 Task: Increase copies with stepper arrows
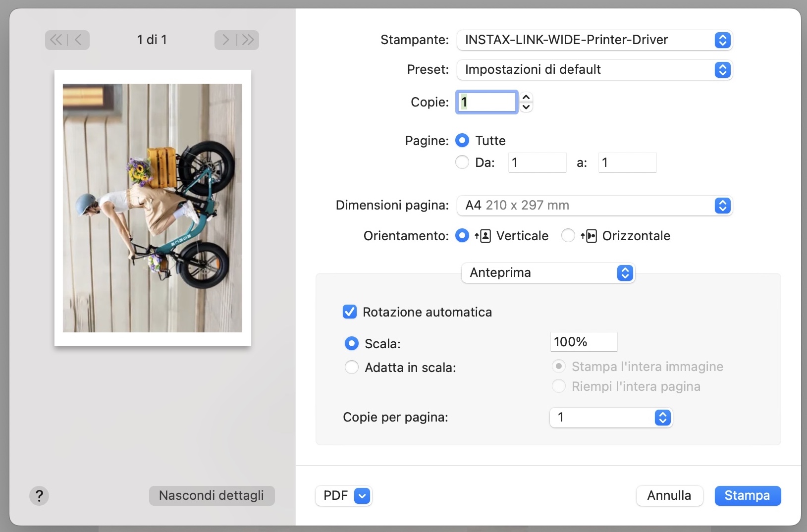click(527, 97)
